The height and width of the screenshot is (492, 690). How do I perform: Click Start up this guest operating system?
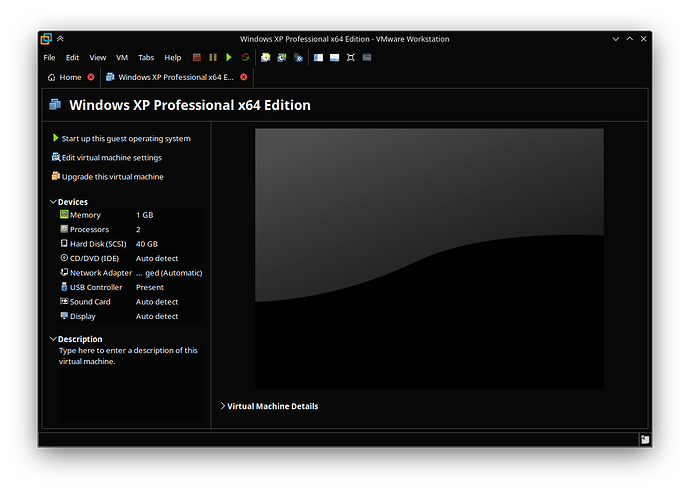[126, 139]
